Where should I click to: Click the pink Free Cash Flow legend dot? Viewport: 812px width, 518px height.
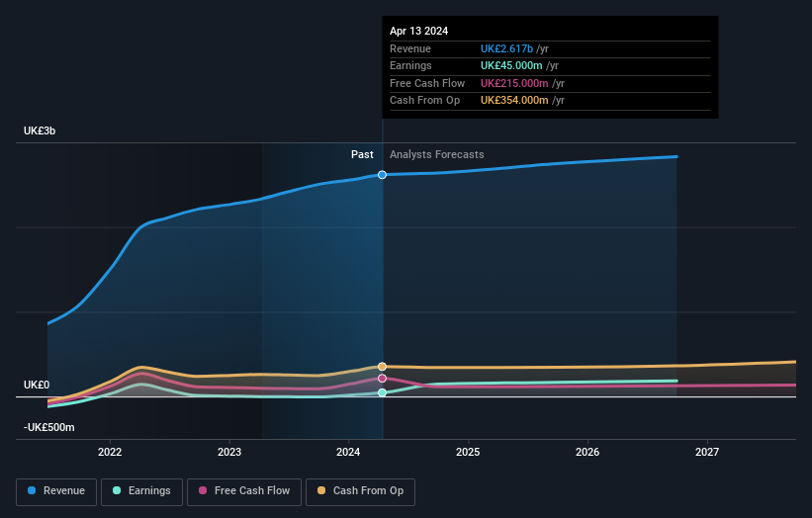click(x=203, y=490)
